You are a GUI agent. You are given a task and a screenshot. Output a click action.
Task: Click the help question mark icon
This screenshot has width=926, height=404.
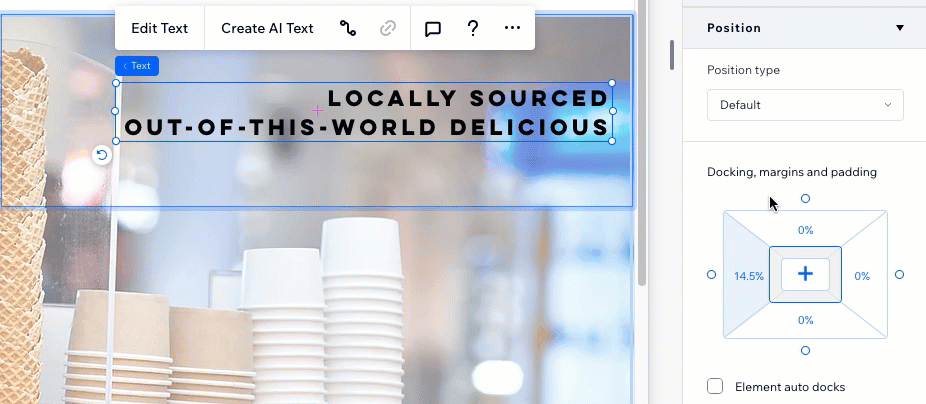473,28
